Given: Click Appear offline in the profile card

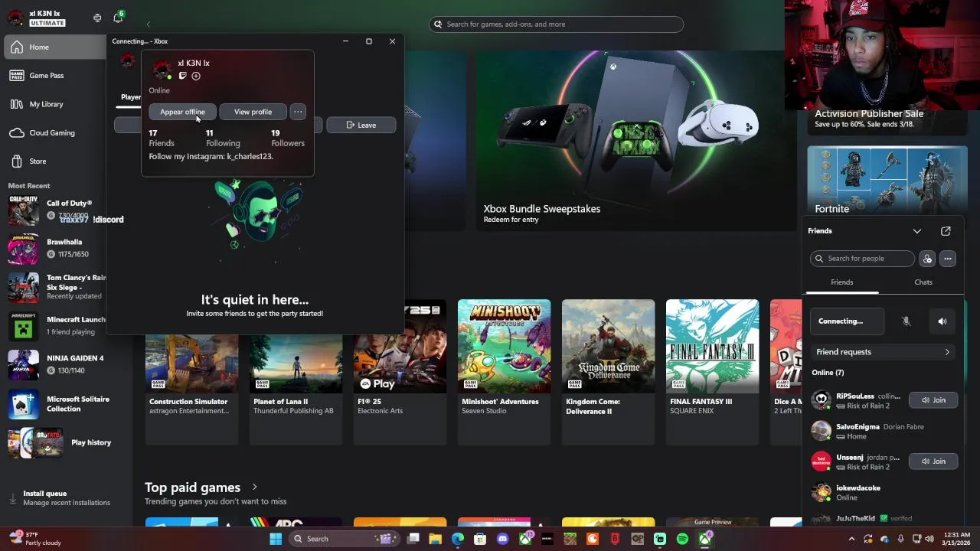Looking at the screenshot, I should (x=182, y=112).
